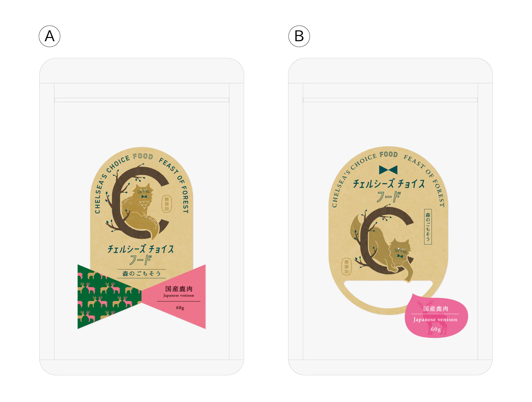Click the zipper strip on pouch B
The width and height of the screenshot is (532, 402).
[x=390, y=100]
